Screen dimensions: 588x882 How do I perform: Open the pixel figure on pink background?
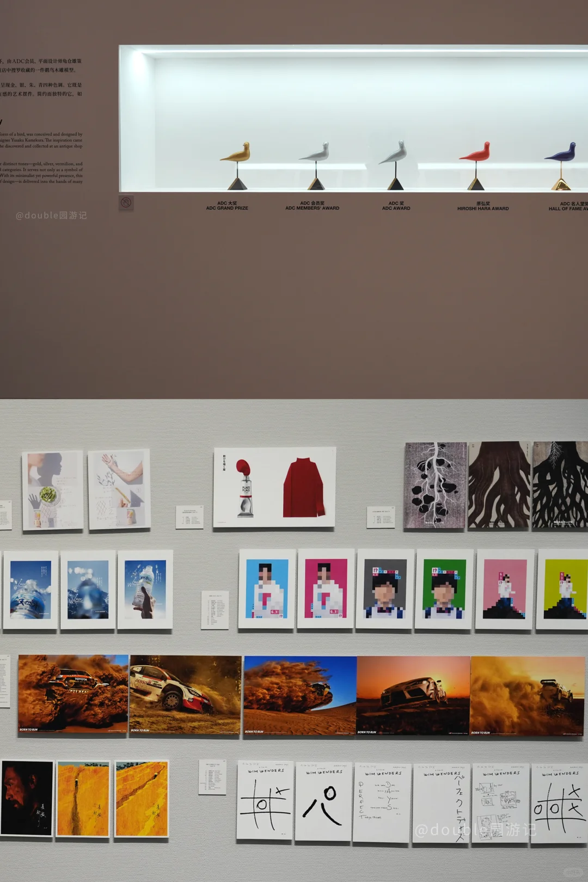(505, 589)
